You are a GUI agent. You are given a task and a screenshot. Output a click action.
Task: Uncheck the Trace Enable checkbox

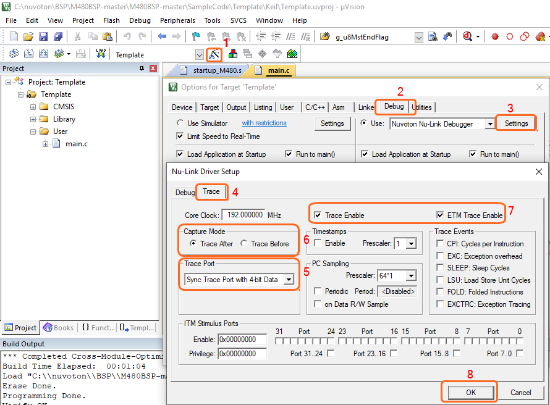point(317,215)
